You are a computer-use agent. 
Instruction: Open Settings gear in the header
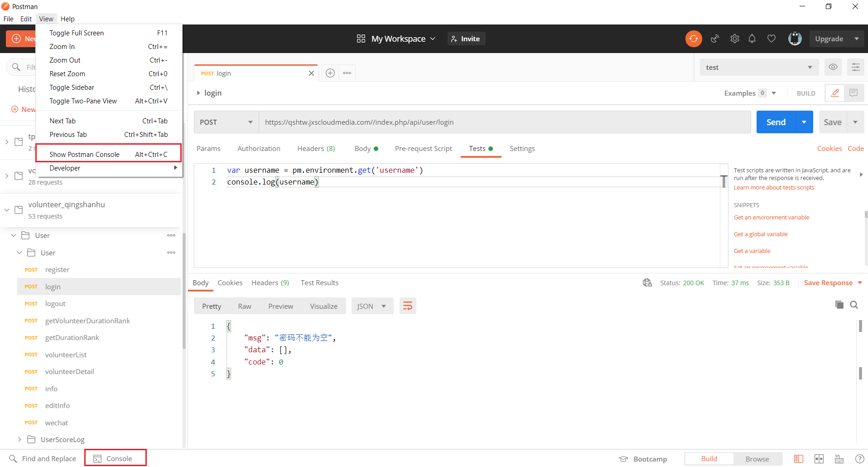(x=734, y=39)
